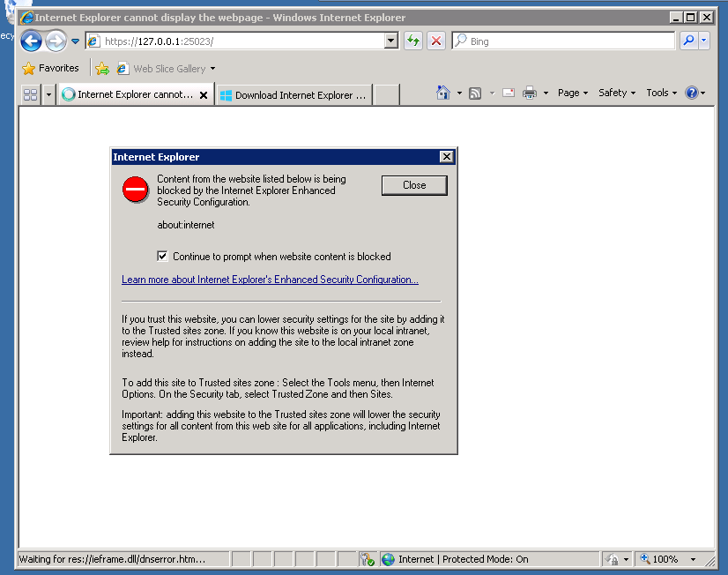Add to Favorites Bar star icon
Screen dimensions: 728x575
click(102, 69)
